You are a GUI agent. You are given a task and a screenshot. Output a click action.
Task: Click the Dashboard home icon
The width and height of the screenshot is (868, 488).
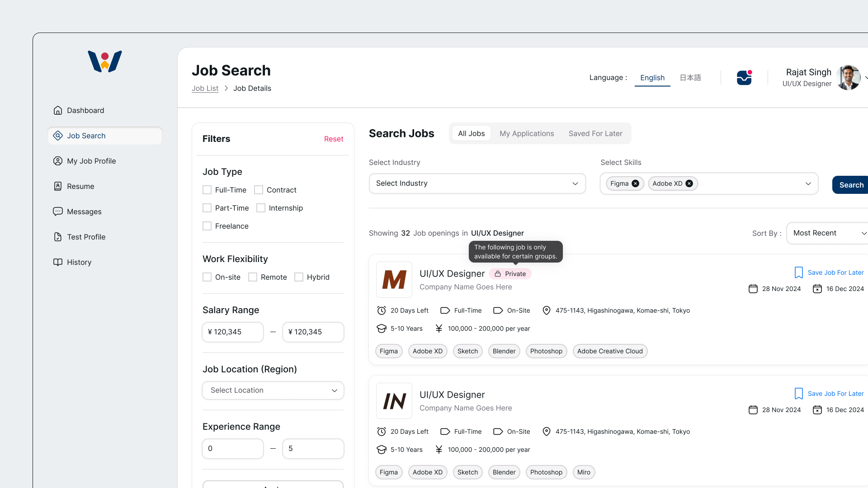click(58, 110)
